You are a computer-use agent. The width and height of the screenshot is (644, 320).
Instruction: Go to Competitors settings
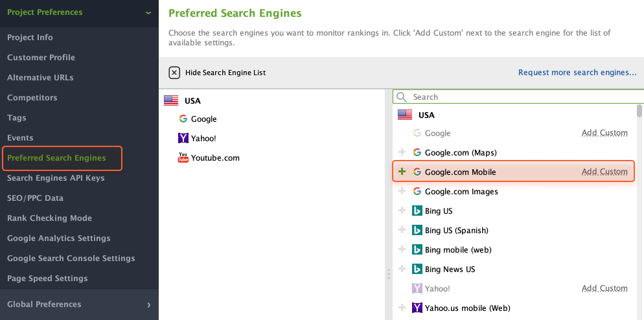tap(32, 98)
